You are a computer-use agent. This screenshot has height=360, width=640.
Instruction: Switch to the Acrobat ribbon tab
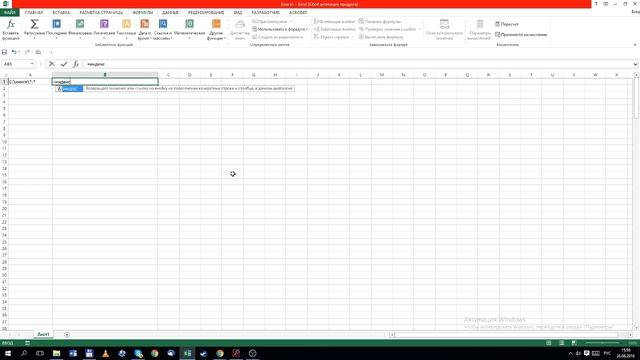click(x=298, y=13)
